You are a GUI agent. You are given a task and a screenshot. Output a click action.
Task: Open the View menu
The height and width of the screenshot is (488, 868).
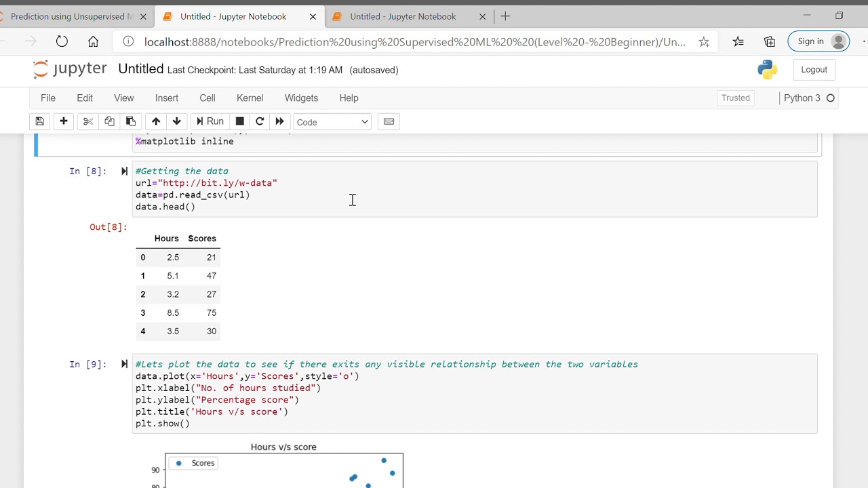point(124,98)
